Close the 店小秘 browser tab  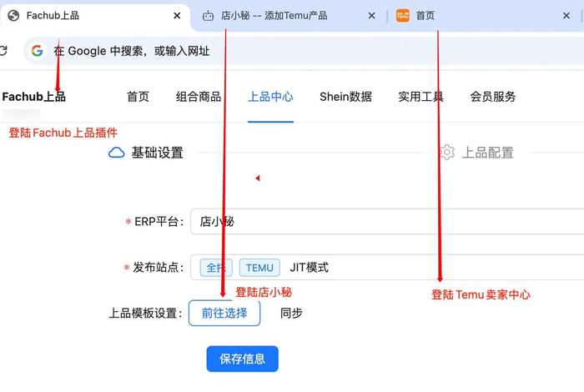coord(372,16)
